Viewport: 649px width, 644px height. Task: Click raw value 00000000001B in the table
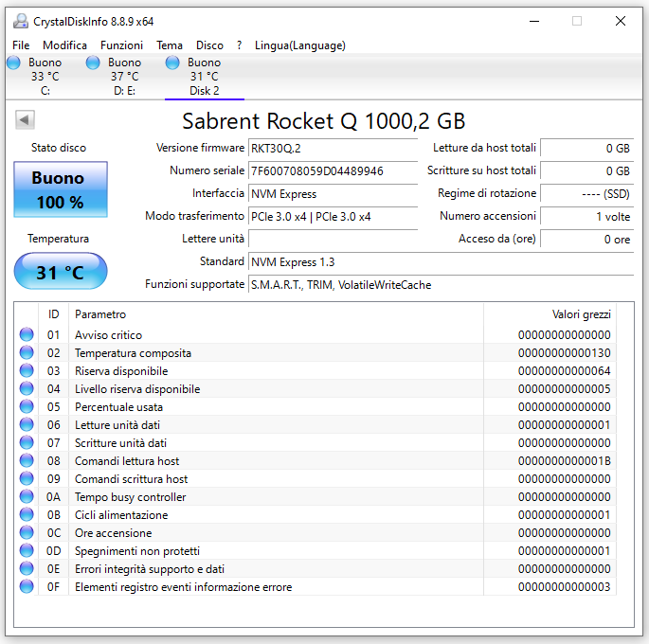pos(564,461)
